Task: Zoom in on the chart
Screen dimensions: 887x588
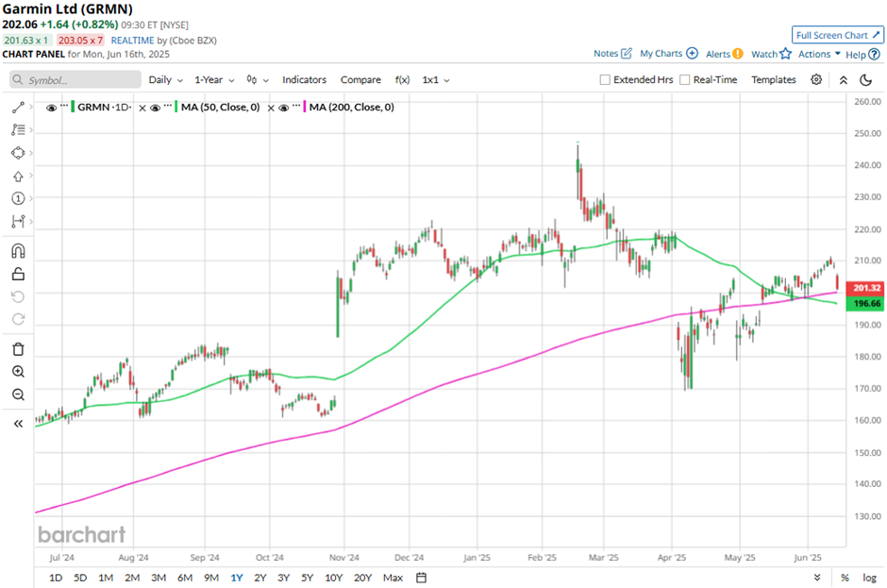Action: (17, 372)
